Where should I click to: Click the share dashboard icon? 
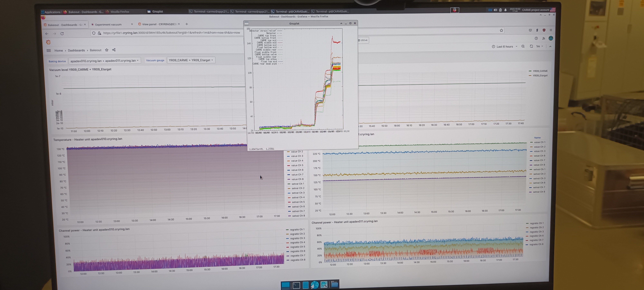(114, 50)
